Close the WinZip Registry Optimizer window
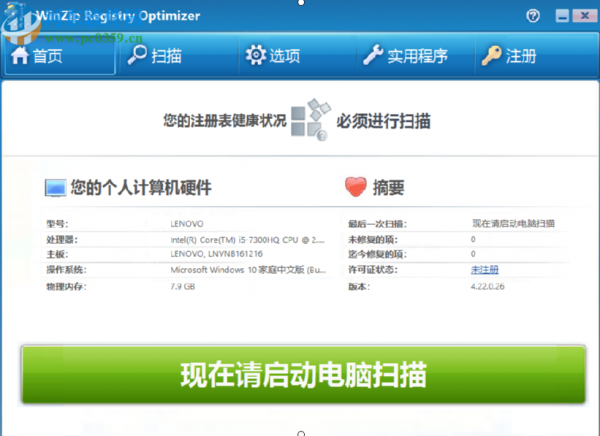This screenshot has height=436, width=600. coord(585,16)
